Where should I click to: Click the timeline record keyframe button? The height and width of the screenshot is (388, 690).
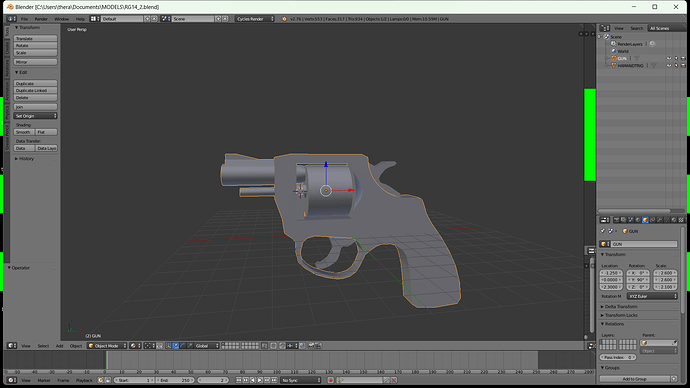click(x=330, y=380)
